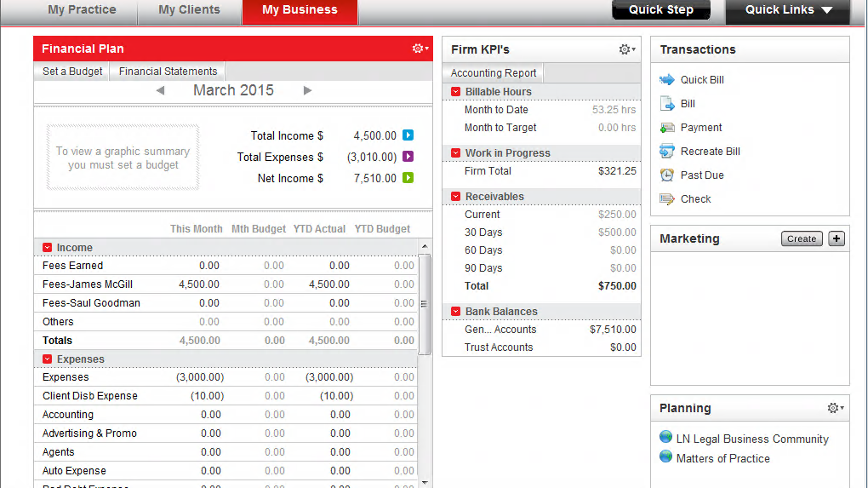The image size is (868, 488).
Task: Click the Past Due clock icon
Action: pyautogui.click(x=667, y=175)
